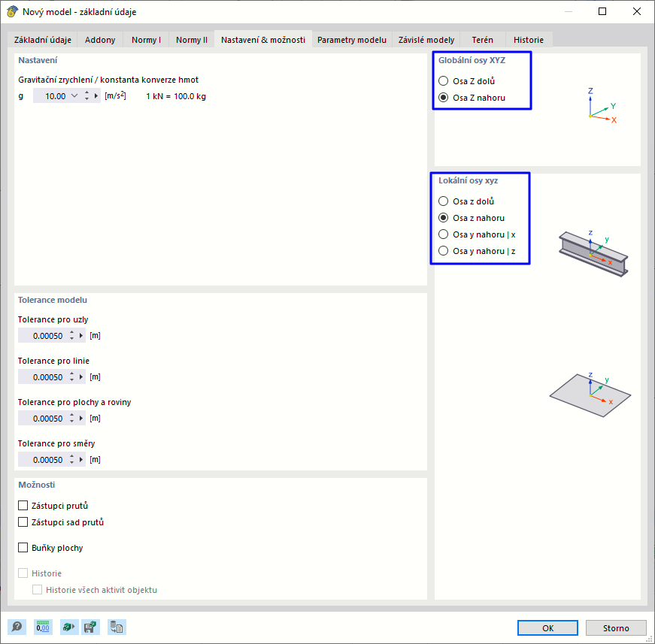
Task: Expand right arrow of 'Tolerance pro plochy a roviny'
Action: pos(81,419)
